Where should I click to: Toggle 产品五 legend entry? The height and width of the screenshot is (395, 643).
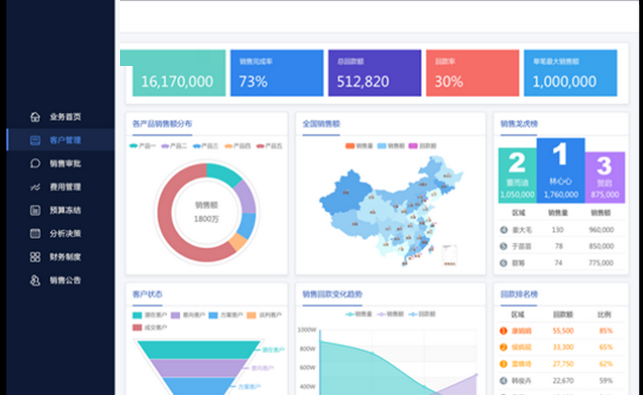[269, 146]
